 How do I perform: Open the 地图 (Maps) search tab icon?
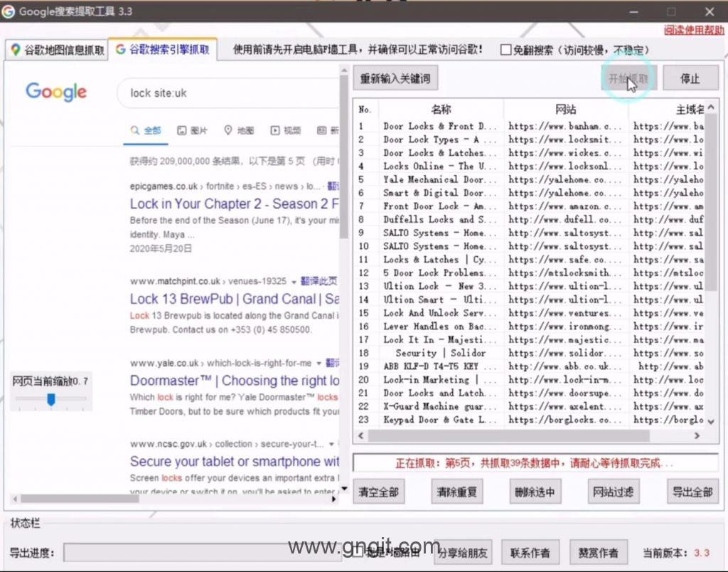[228, 130]
